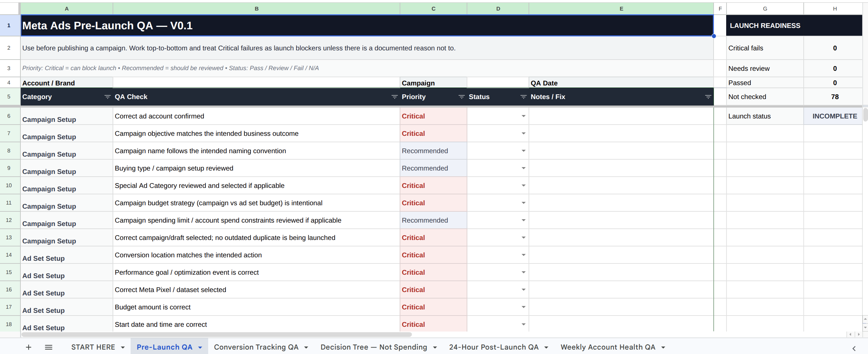Click Critical priority for Correct Meta Pixel row

pos(433,290)
